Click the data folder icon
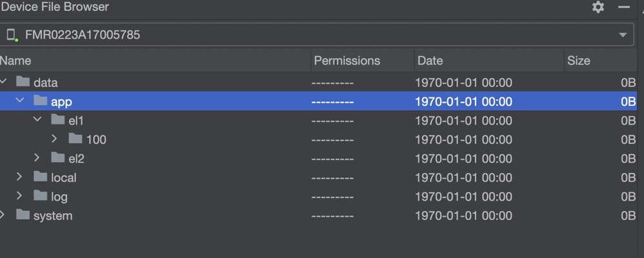 pyautogui.click(x=23, y=82)
